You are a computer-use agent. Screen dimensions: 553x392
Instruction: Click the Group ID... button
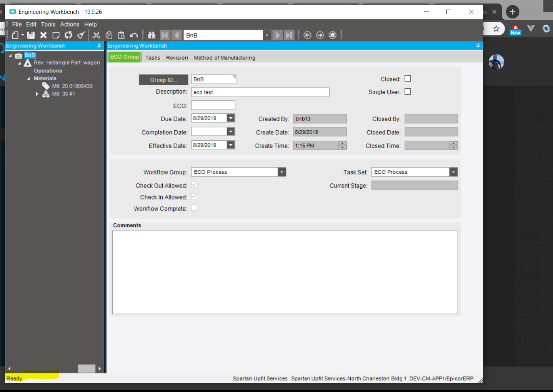[x=163, y=80]
